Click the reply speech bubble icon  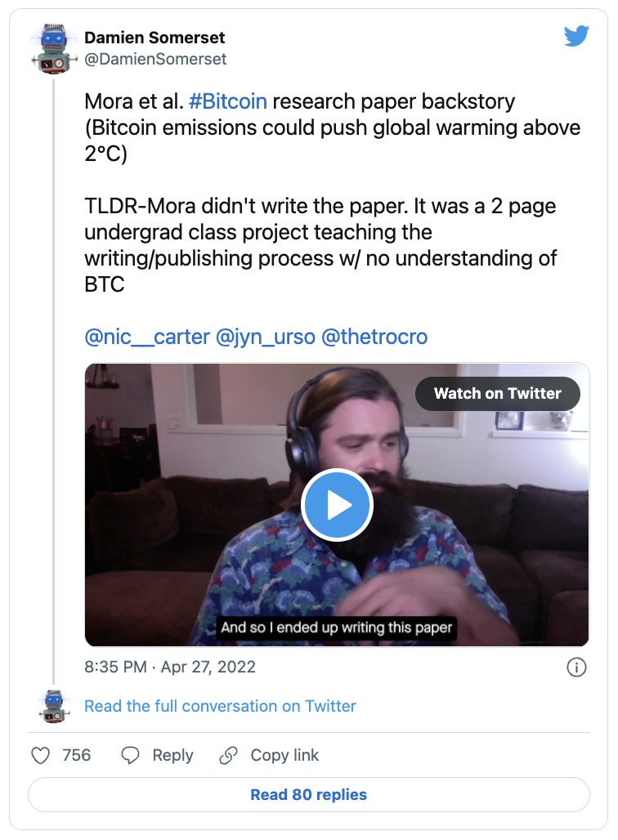click(130, 755)
